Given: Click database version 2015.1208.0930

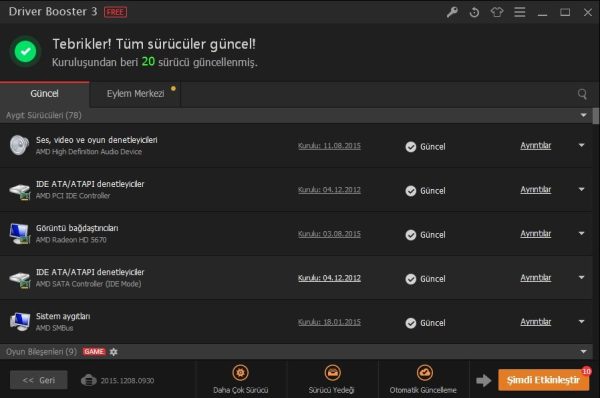Looking at the screenshot, I should (x=127, y=381).
